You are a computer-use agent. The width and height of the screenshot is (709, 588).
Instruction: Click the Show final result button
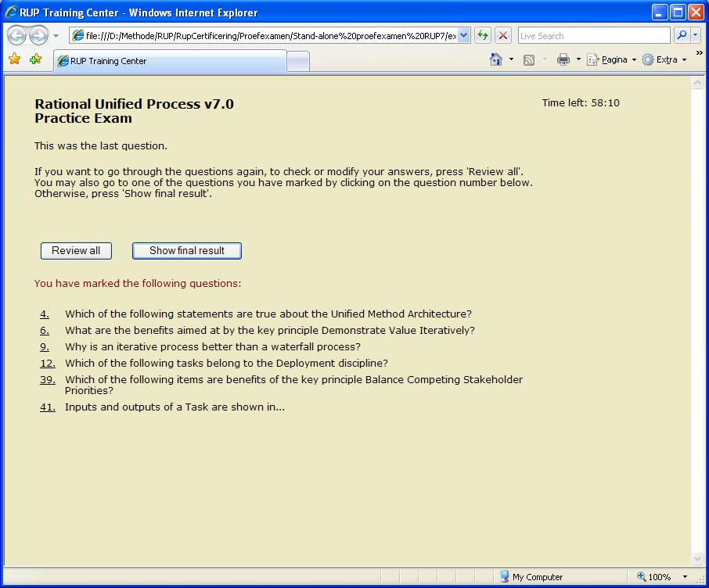[x=187, y=251]
